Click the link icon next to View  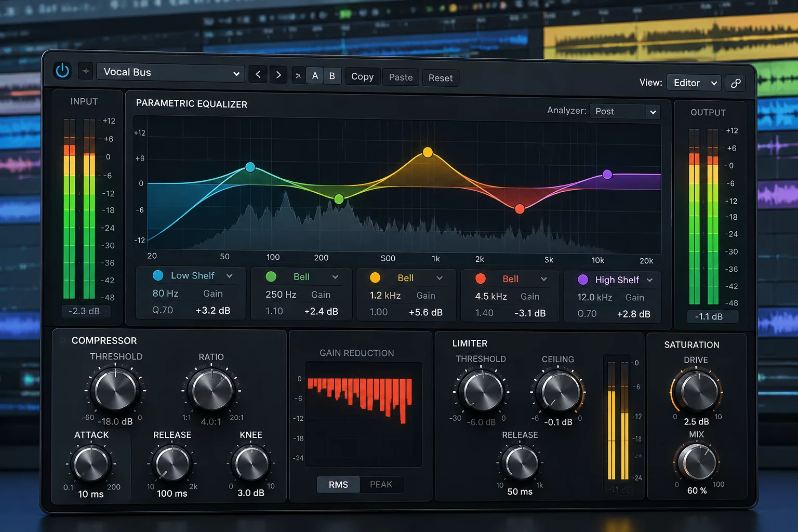[736, 83]
